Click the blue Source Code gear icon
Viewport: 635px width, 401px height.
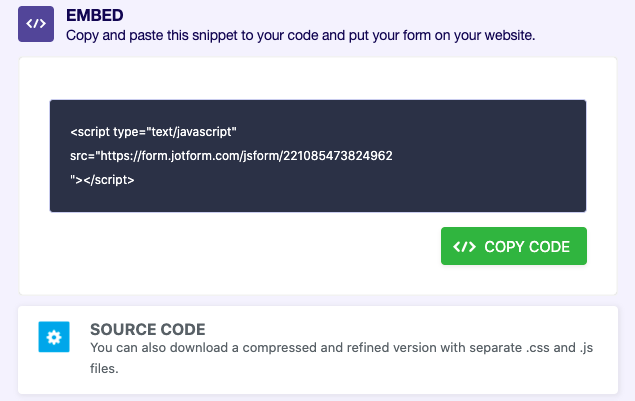point(53,337)
